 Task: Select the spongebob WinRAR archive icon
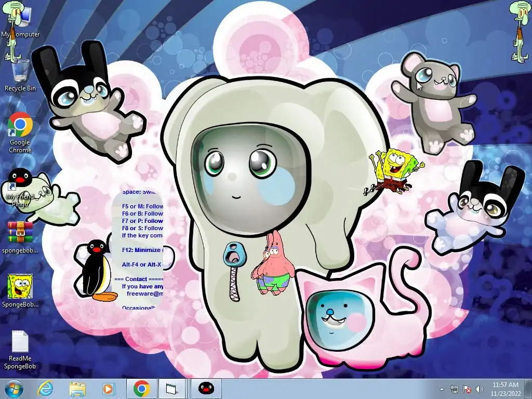coord(20,237)
